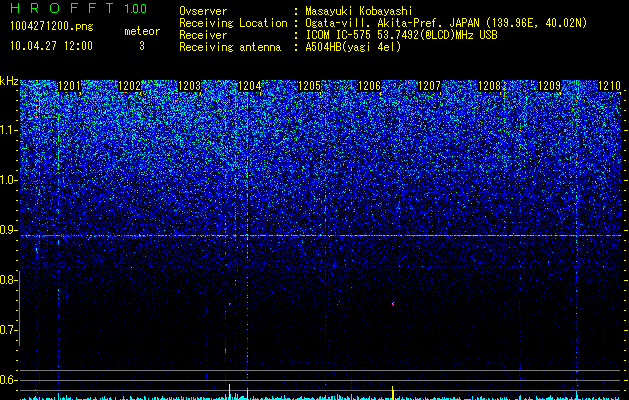Image resolution: width=629 pixels, height=400 pixels.
Task: Click the meteor count value 3
Action: pyautogui.click(x=142, y=46)
